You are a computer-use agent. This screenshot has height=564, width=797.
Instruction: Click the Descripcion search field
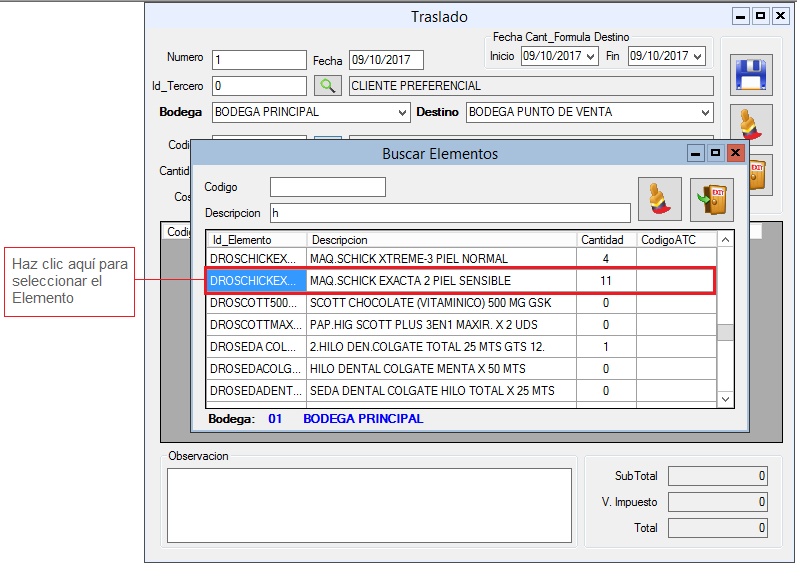450,213
